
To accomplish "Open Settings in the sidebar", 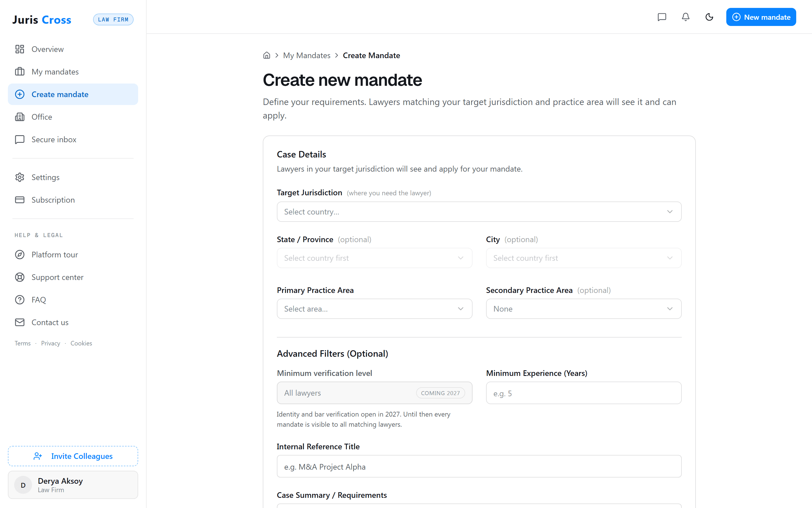I will 73,177.
